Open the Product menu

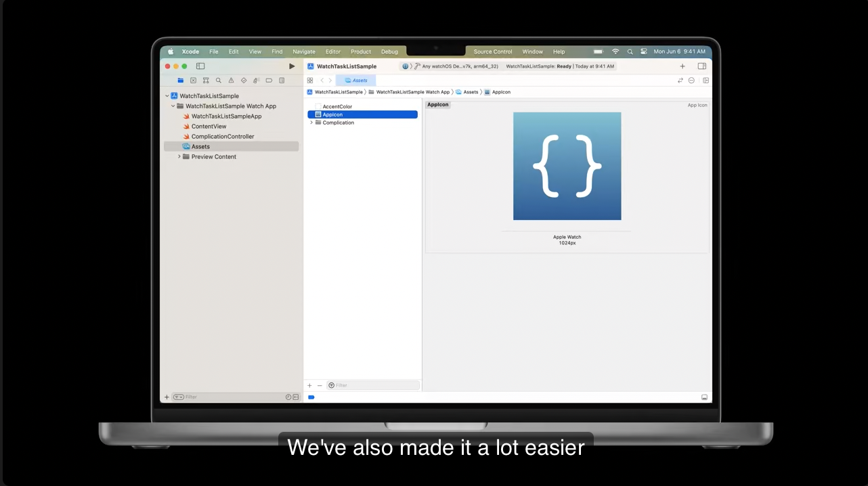[361, 51]
